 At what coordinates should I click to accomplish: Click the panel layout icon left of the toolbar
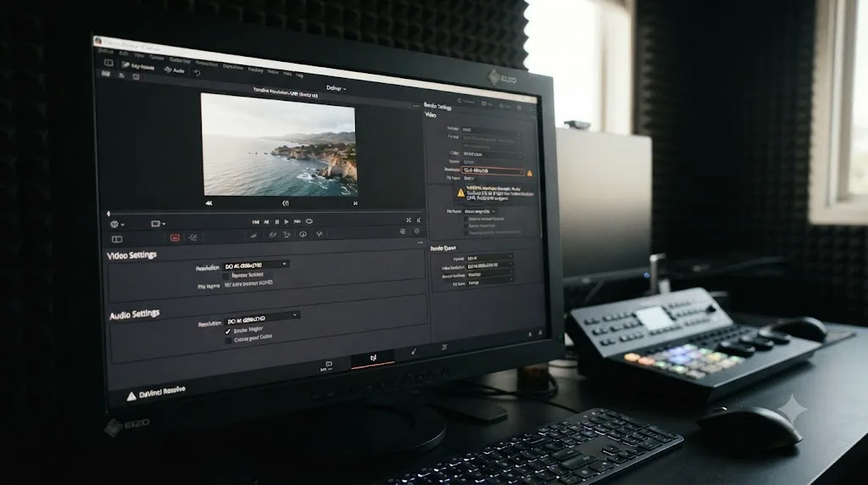click(108, 63)
